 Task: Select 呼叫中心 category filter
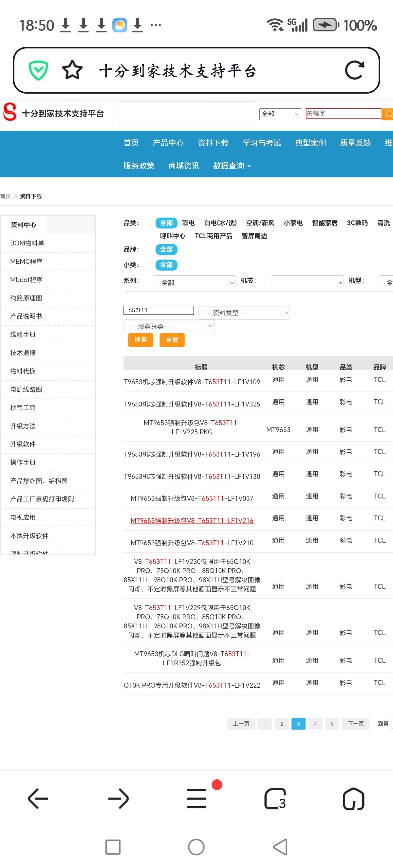point(173,236)
